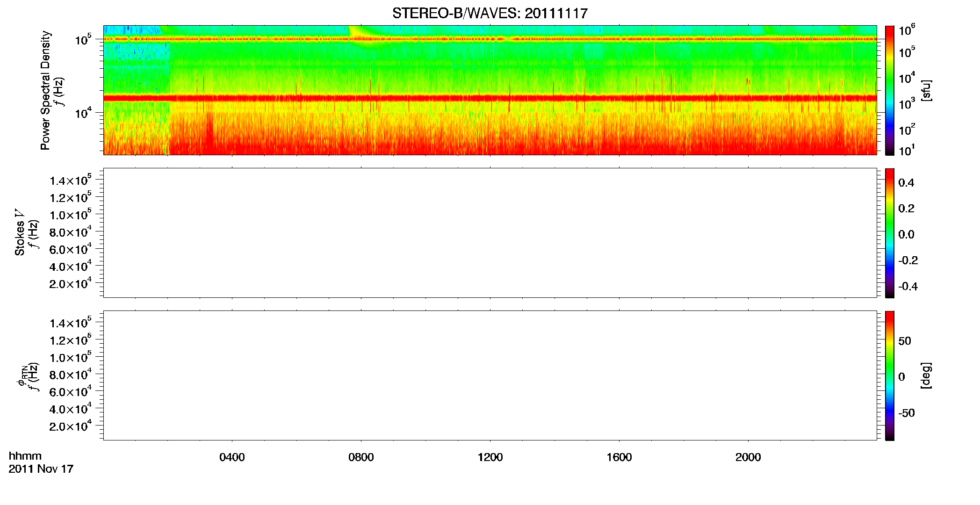The height and width of the screenshot is (505, 980).
Task: Click the 50 label on degrees color bar
Action: pyautogui.click(x=905, y=341)
